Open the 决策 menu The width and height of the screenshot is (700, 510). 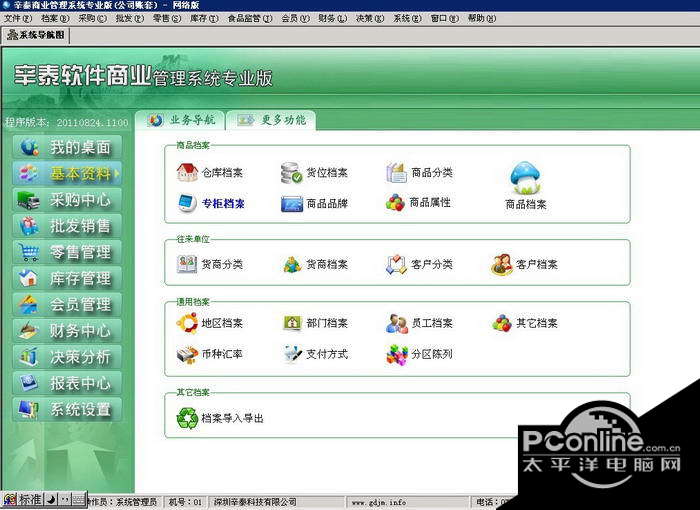pyautogui.click(x=370, y=18)
